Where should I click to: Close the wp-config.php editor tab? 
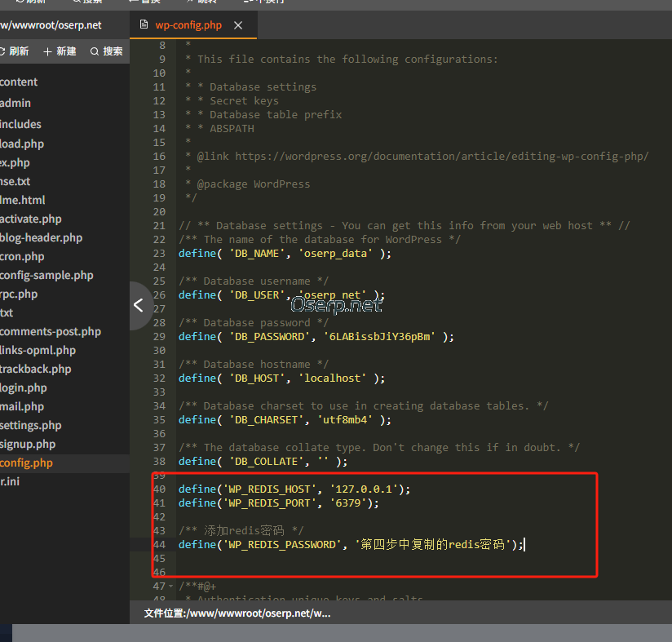click(x=238, y=25)
